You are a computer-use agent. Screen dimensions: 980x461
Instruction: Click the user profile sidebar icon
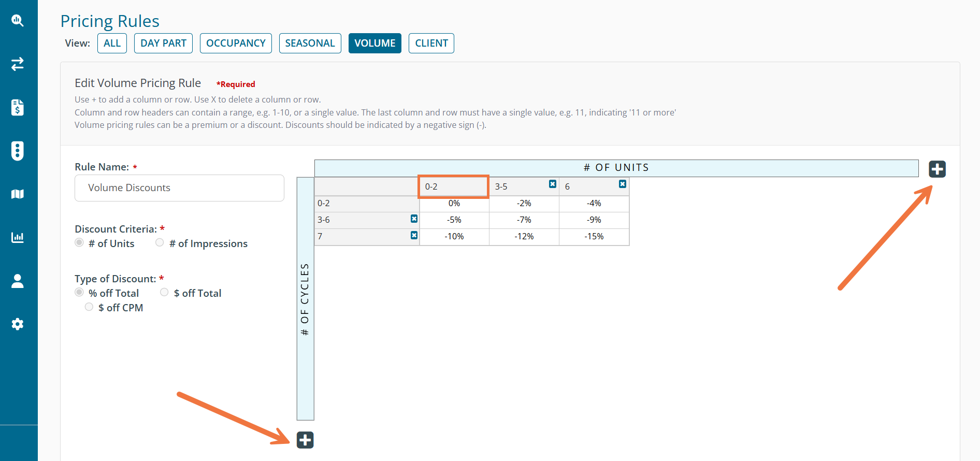pyautogui.click(x=18, y=281)
